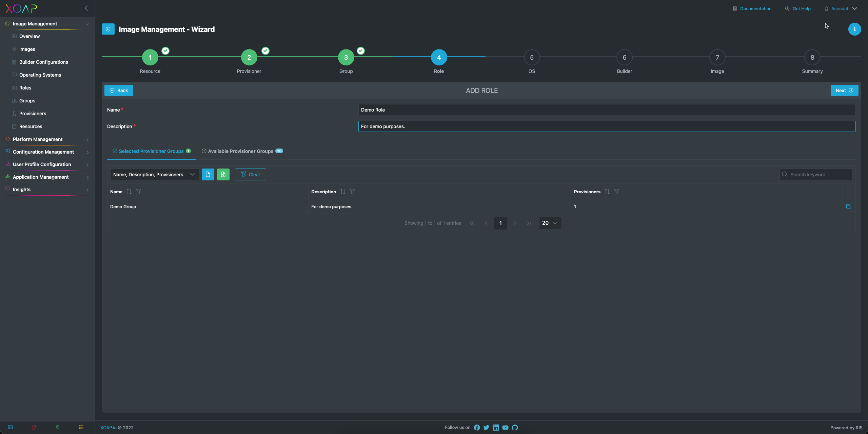868x434 pixels.
Task: Export table with the blue file icon
Action: click(208, 174)
